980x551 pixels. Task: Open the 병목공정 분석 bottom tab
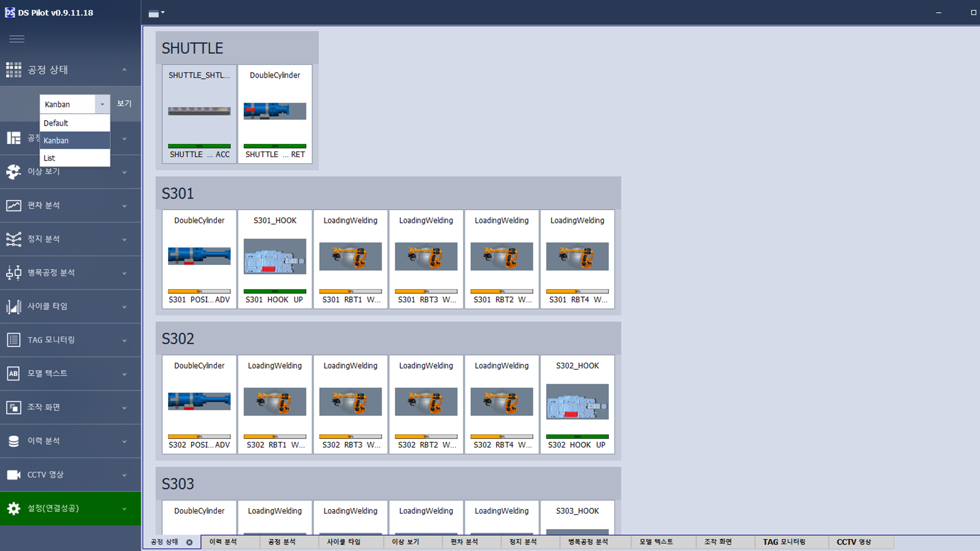(588, 542)
